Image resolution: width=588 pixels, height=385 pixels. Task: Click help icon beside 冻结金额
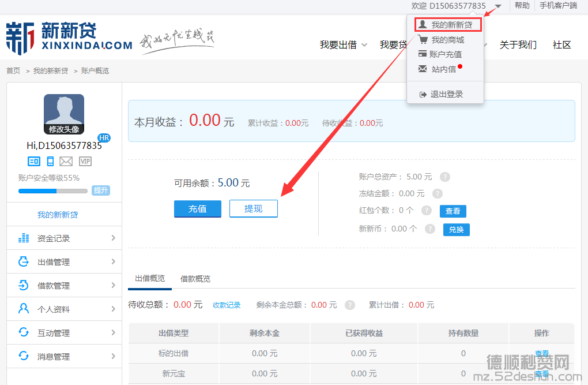pyautogui.click(x=438, y=194)
